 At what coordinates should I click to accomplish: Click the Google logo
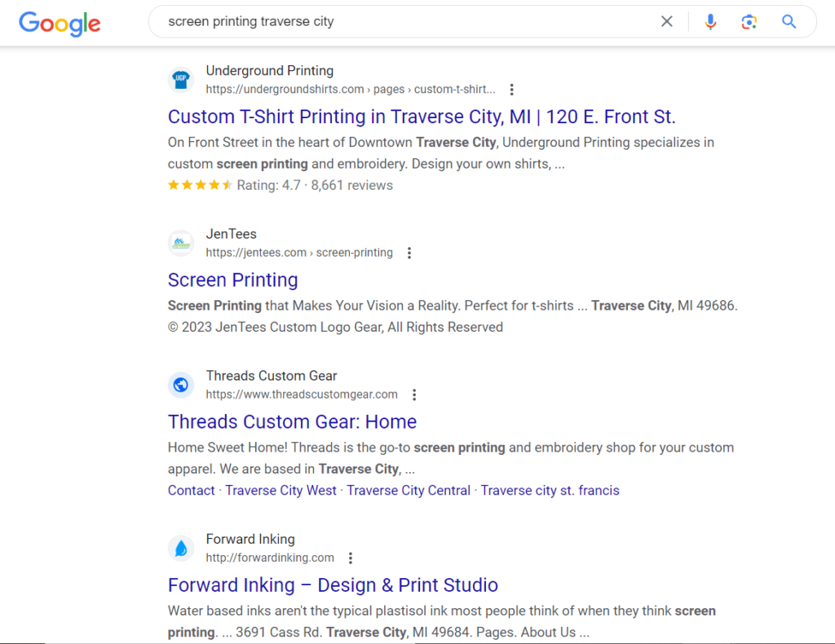(60, 24)
